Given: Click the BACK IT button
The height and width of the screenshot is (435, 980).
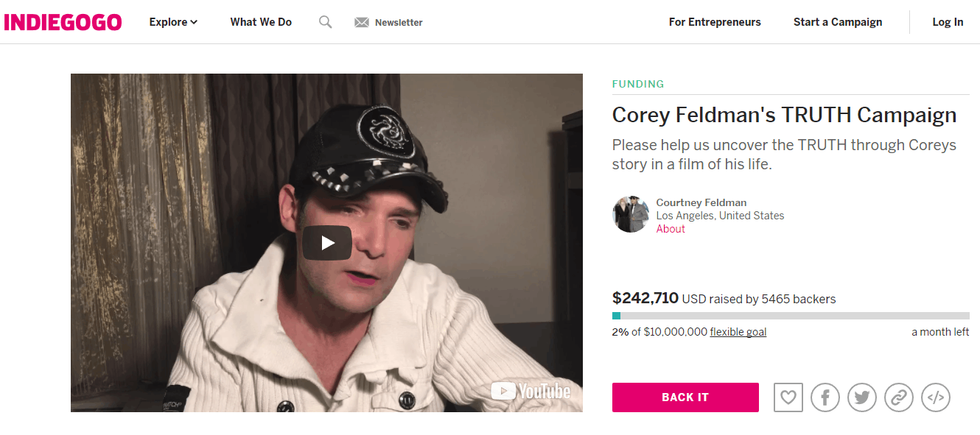Looking at the screenshot, I should [x=685, y=397].
